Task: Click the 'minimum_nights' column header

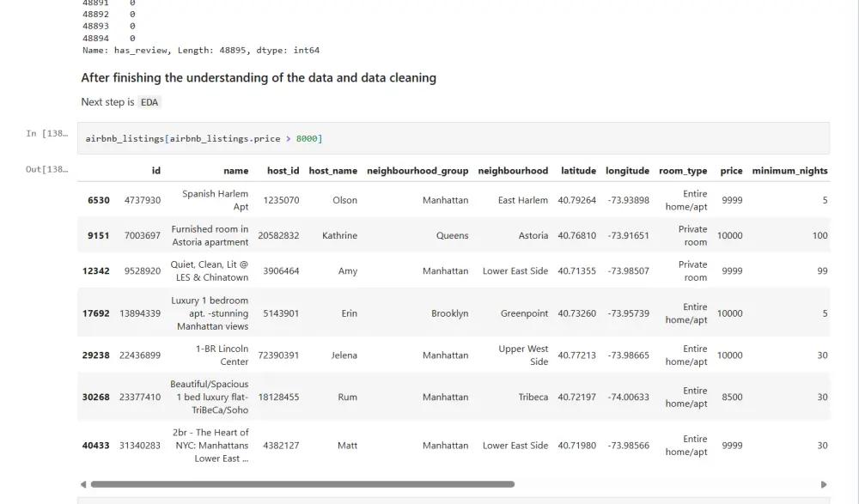Action: pyautogui.click(x=789, y=171)
